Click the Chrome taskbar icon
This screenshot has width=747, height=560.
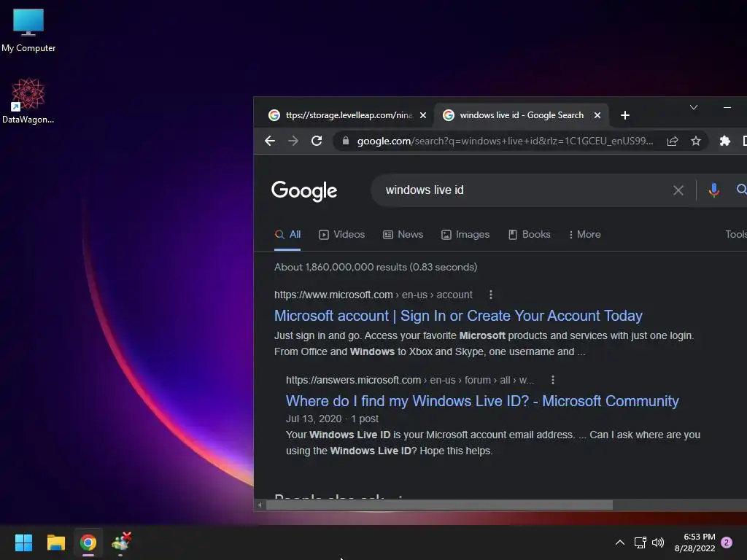[x=88, y=542]
